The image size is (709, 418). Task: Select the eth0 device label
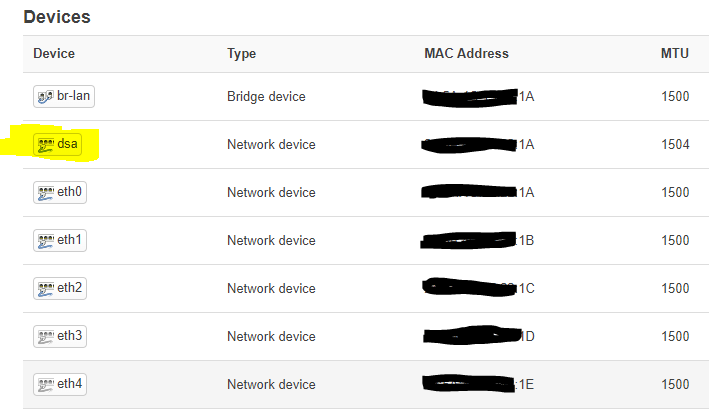(x=69, y=192)
